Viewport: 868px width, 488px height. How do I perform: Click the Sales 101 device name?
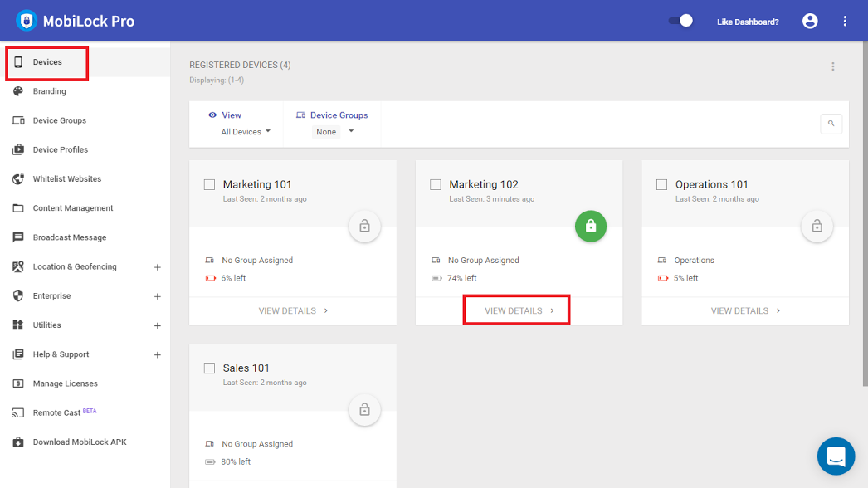coord(246,368)
